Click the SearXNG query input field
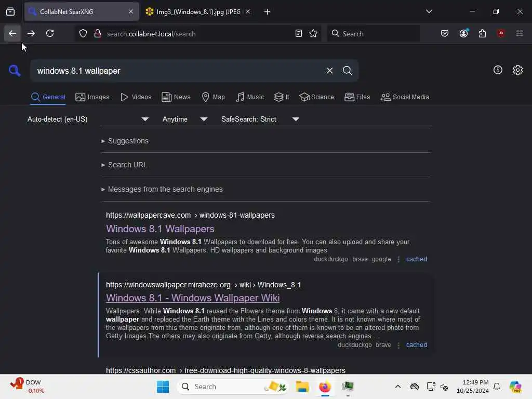 tap(178, 71)
